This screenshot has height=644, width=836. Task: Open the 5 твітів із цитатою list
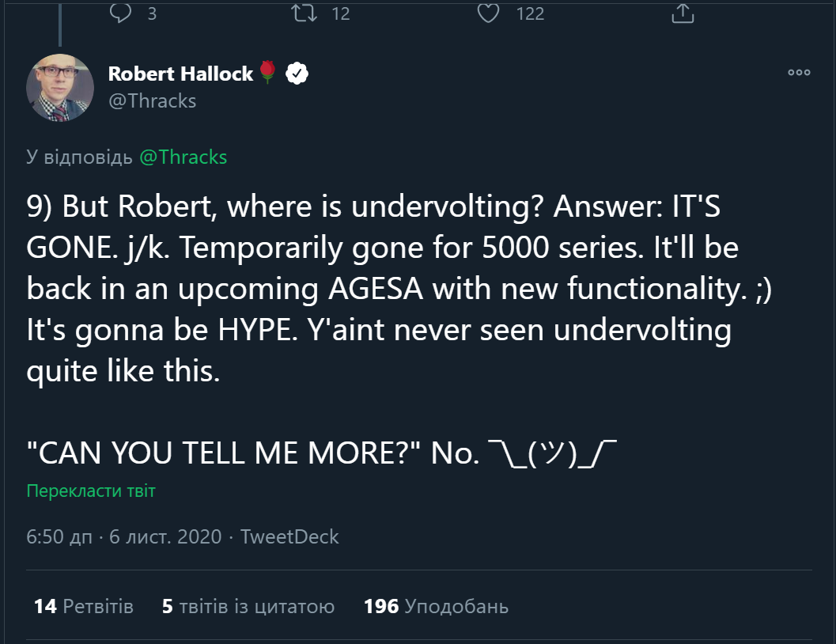click(x=248, y=607)
